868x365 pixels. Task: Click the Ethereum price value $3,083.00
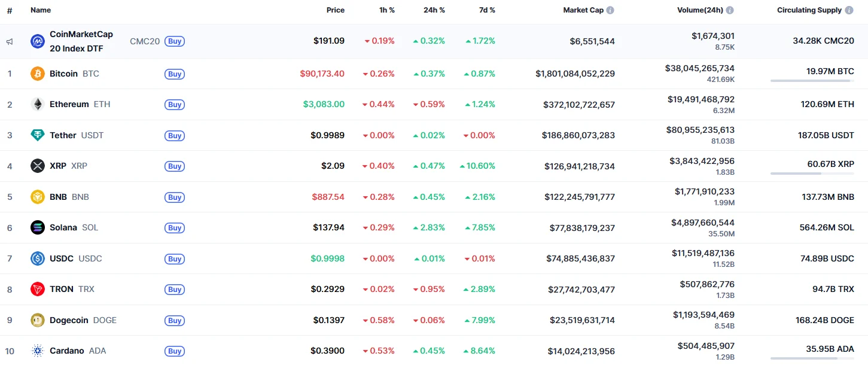point(324,104)
